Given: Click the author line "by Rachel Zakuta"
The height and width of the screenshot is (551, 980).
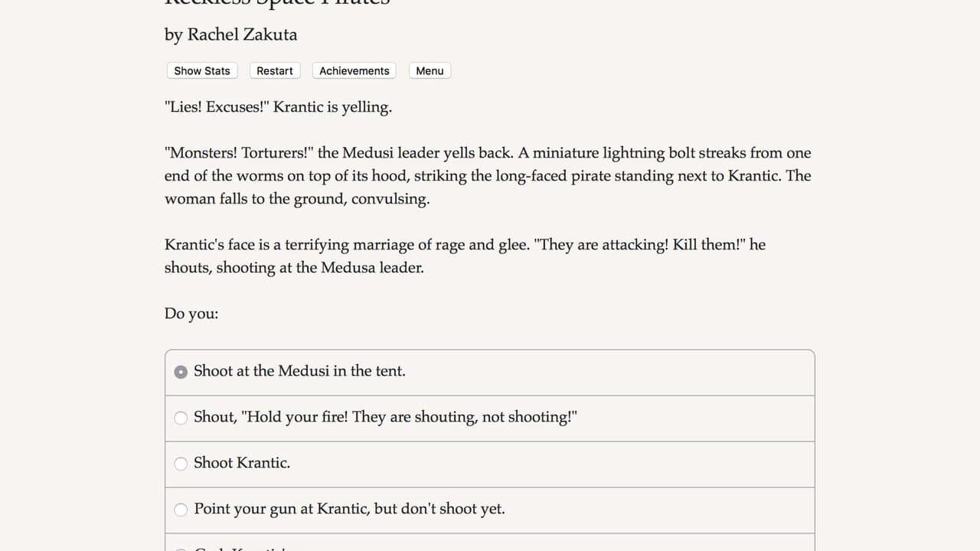Looking at the screenshot, I should point(230,34).
